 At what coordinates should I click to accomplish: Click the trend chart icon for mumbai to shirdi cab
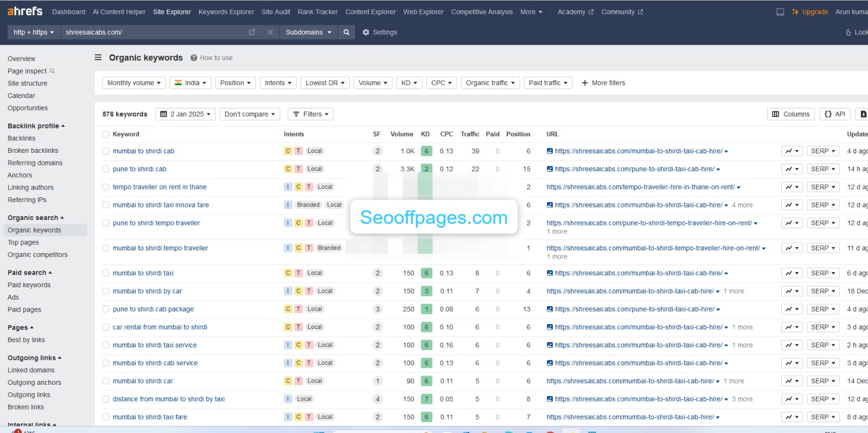(x=792, y=151)
